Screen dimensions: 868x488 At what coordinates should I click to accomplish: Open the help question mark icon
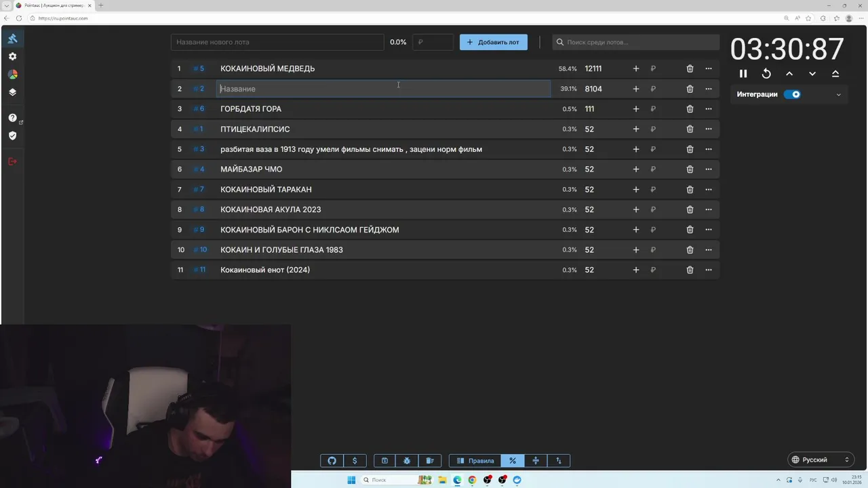point(12,118)
